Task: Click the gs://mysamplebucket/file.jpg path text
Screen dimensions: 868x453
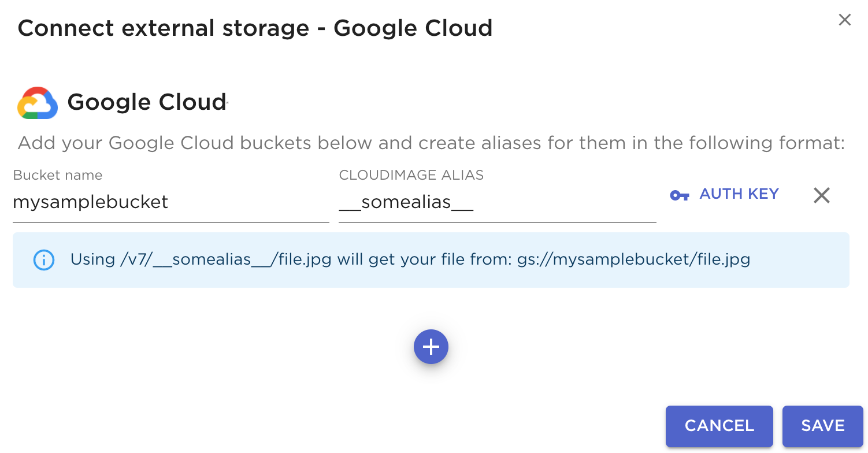Action: [633, 259]
